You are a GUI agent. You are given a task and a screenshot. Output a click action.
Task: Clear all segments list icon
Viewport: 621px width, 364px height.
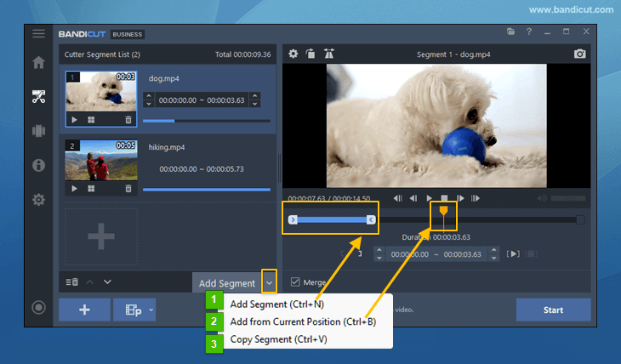click(x=72, y=282)
